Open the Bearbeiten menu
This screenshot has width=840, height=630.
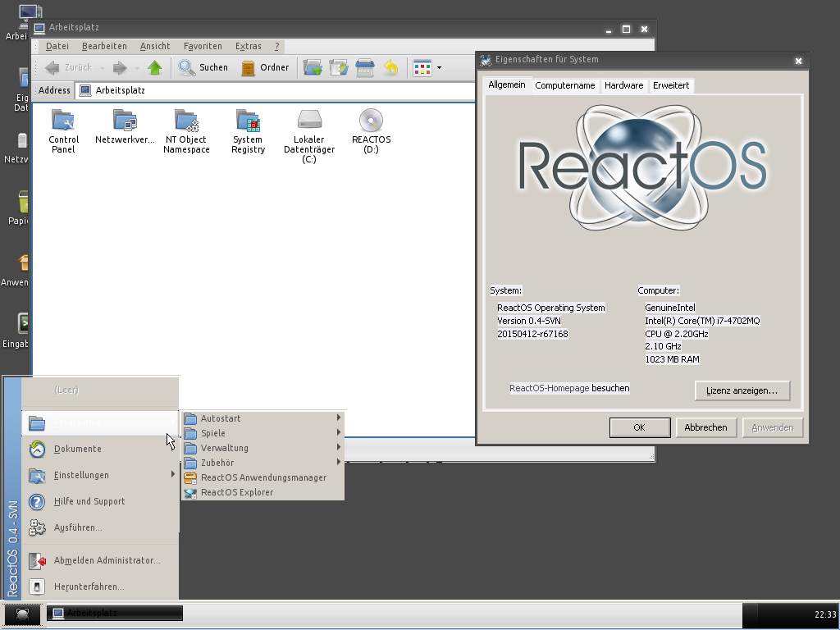104,46
